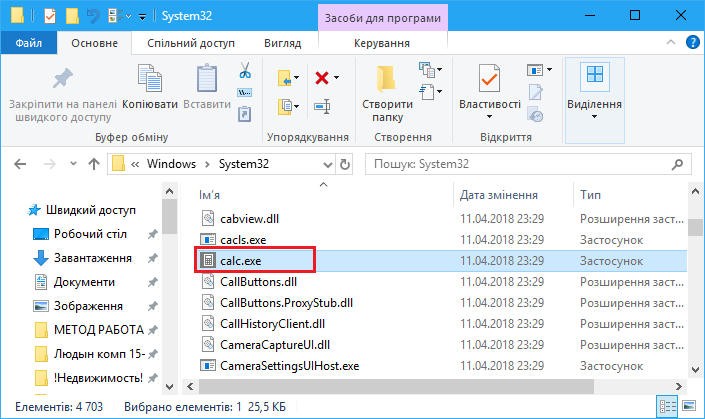Image resolution: width=705 pixels, height=419 pixels.
Task: Click Properties checkmark icon in quick access toolbar
Action: [49, 16]
